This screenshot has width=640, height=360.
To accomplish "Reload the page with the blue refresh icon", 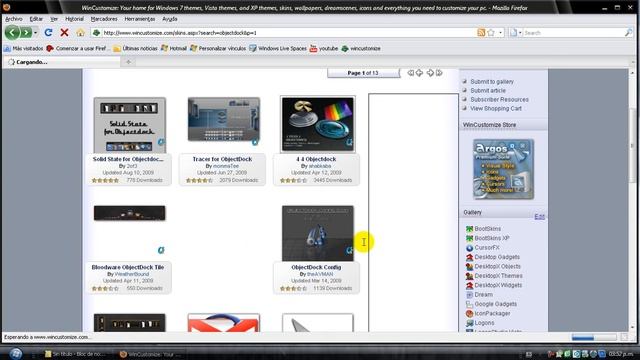I will pyautogui.click(x=48, y=33).
